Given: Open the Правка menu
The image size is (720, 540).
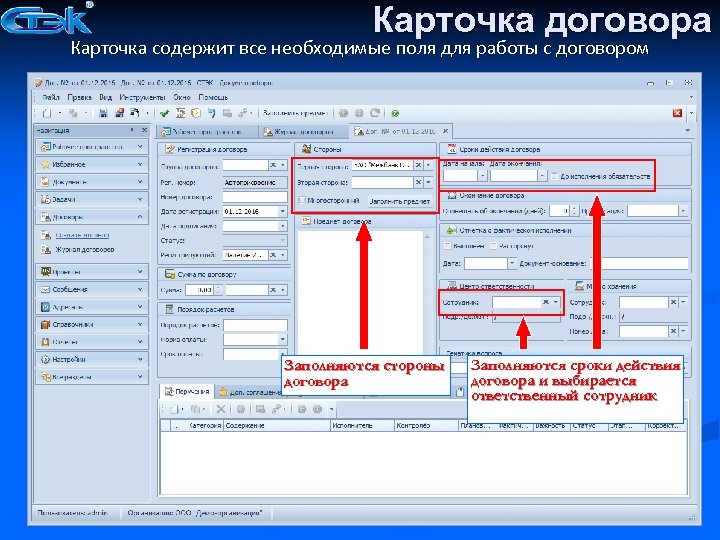Looking at the screenshot, I should [x=79, y=97].
